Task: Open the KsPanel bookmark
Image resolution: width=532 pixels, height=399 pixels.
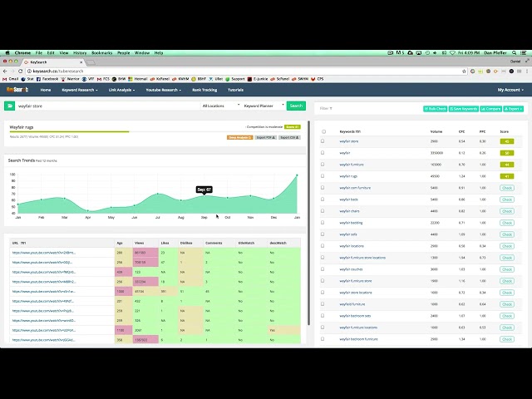Action: pos(160,79)
